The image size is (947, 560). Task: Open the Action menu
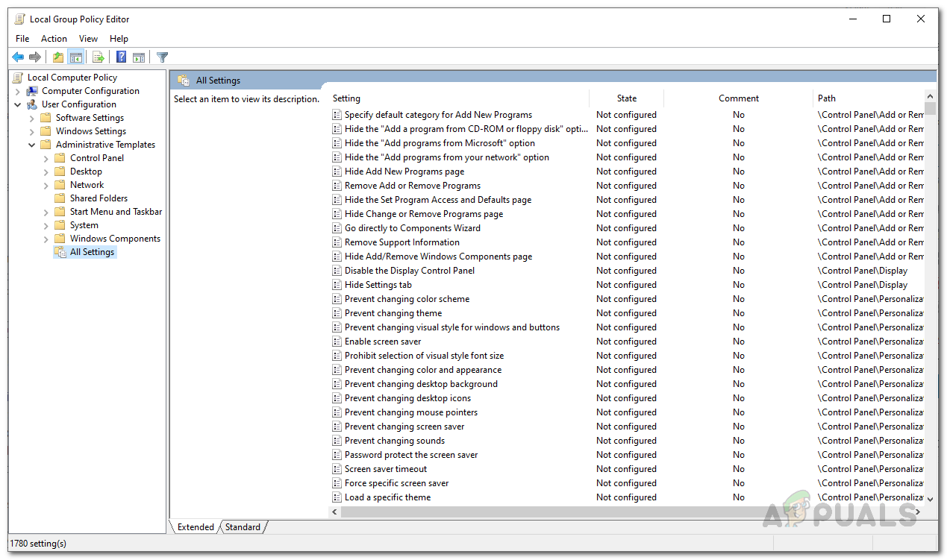pyautogui.click(x=54, y=39)
